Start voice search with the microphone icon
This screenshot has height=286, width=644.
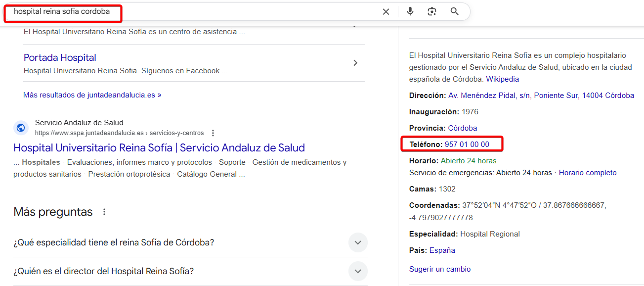click(410, 12)
